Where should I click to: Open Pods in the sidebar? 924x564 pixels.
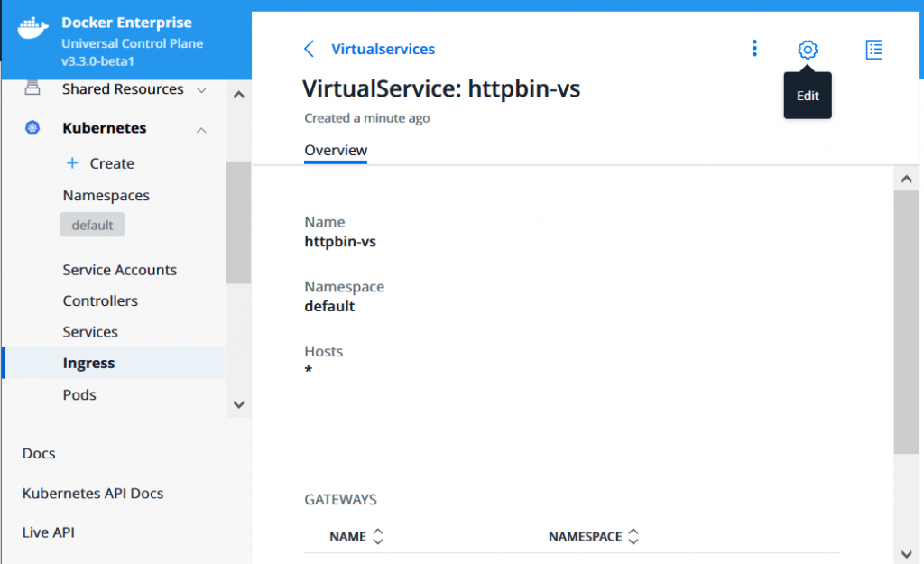point(79,395)
